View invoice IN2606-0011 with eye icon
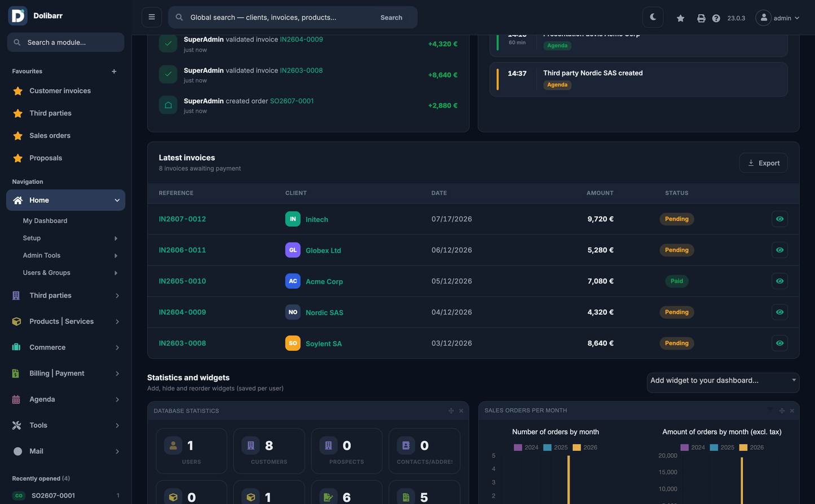This screenshot has height=504, width=815. click(779, 250)
